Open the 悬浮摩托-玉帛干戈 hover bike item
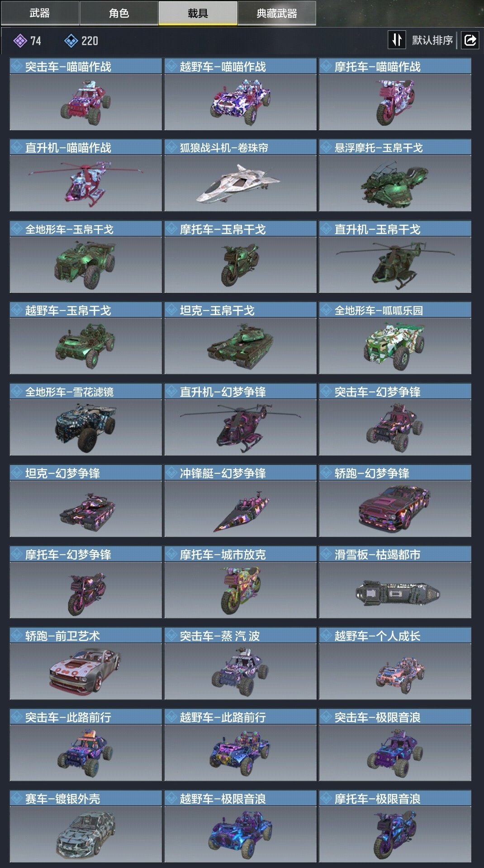Screen dimensions: 484x868 [395, 175]
